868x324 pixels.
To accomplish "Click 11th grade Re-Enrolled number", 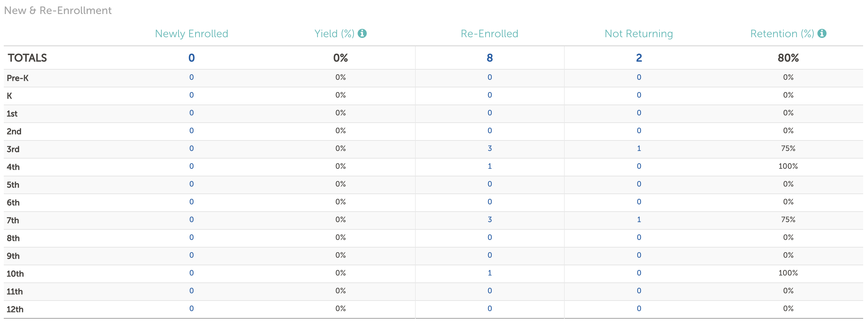I will click(x=490, y=291).
